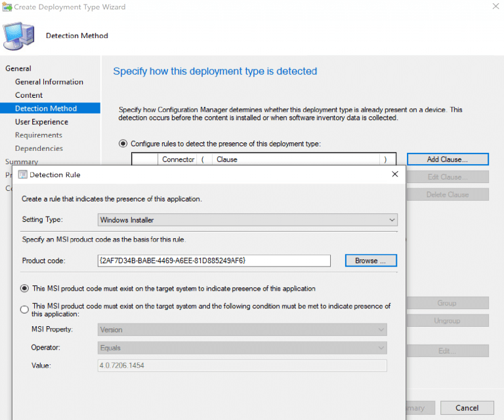
Task: Select the product code with condition radio option
Action: [x=25, y=310]
